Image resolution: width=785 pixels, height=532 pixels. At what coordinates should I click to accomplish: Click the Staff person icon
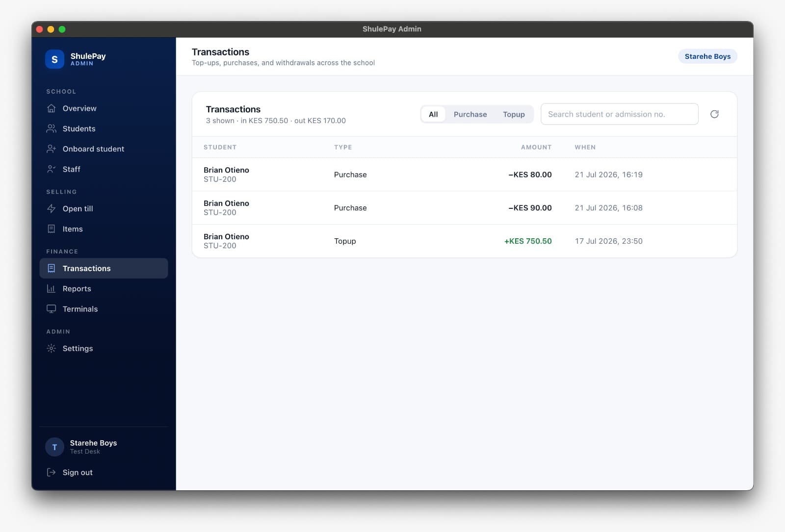51,169
